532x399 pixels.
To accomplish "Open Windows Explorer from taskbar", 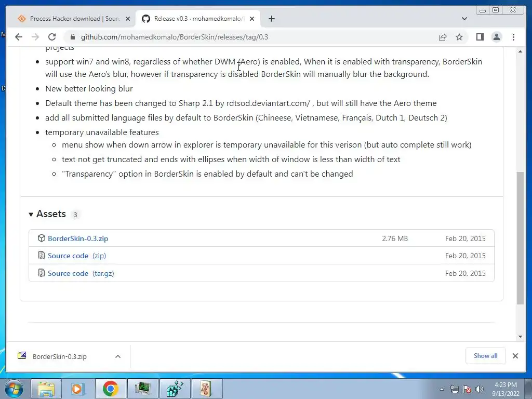I will (x=46, y=389).
